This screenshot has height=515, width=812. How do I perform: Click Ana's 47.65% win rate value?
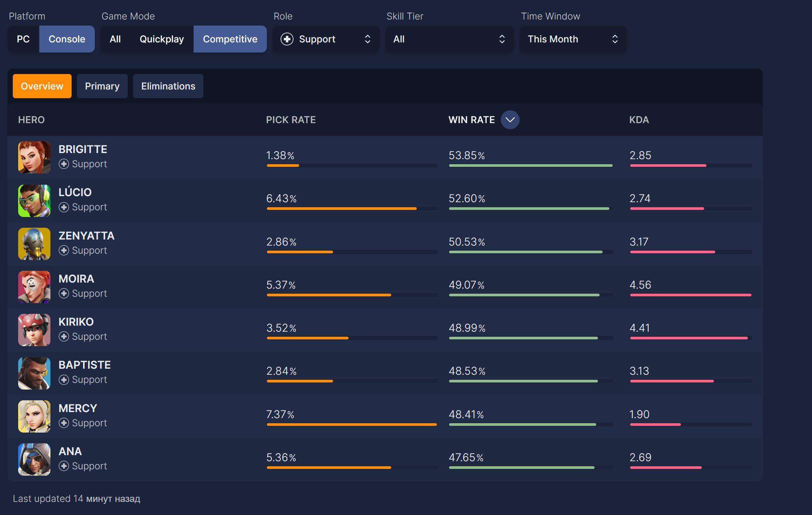(466, 457)
